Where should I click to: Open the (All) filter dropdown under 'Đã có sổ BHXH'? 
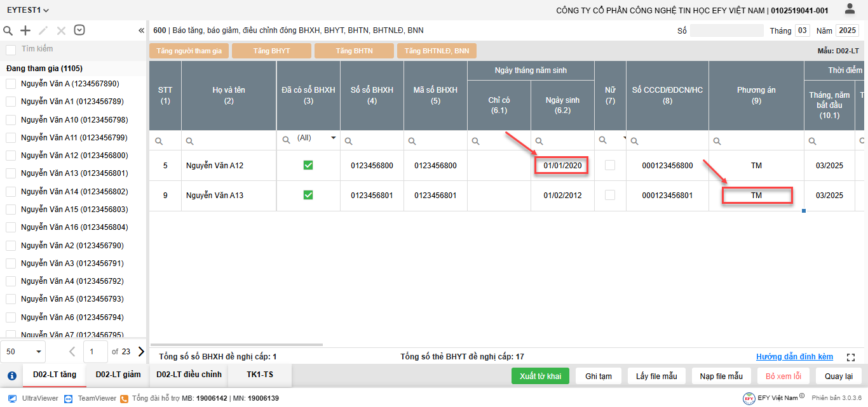click(x=332, y=138)
